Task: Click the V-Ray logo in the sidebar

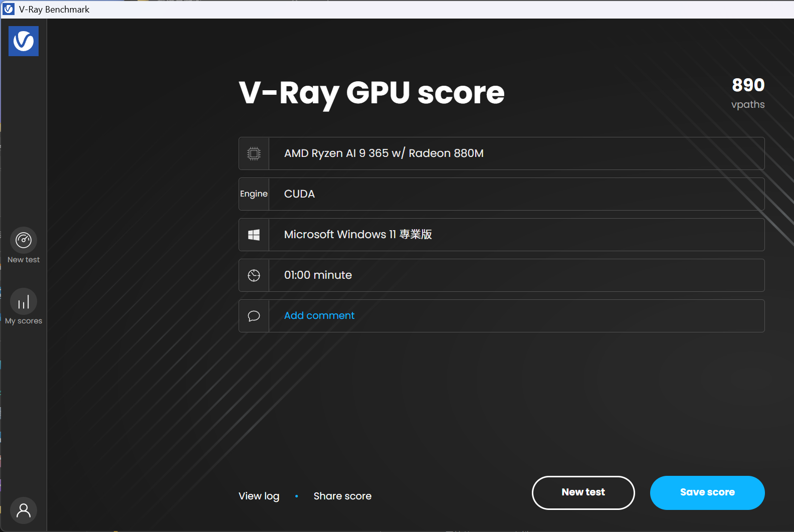Action: pyautogui.click(x=24, y=41)
